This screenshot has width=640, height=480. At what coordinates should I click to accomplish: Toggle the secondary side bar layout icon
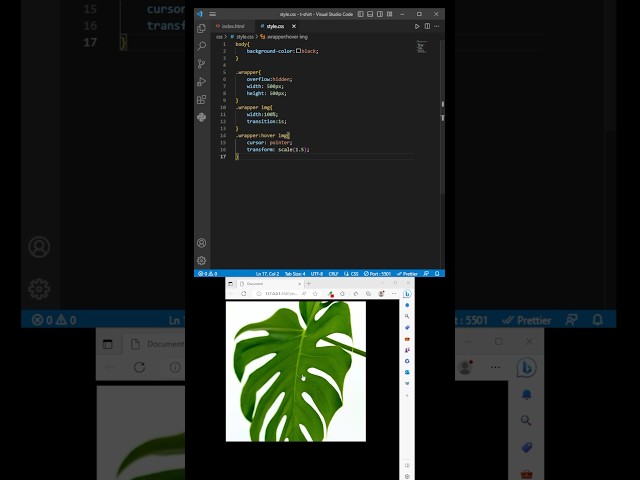380,14
